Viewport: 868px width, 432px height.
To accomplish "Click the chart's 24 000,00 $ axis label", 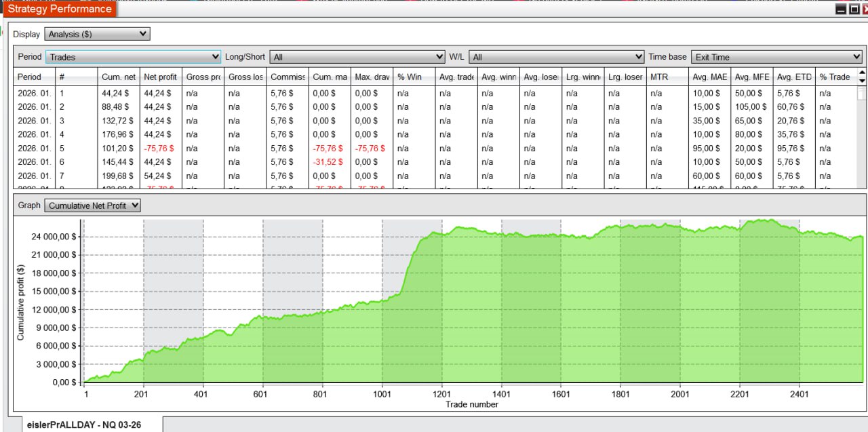I will pyautogui.click(x=56, y=237).
